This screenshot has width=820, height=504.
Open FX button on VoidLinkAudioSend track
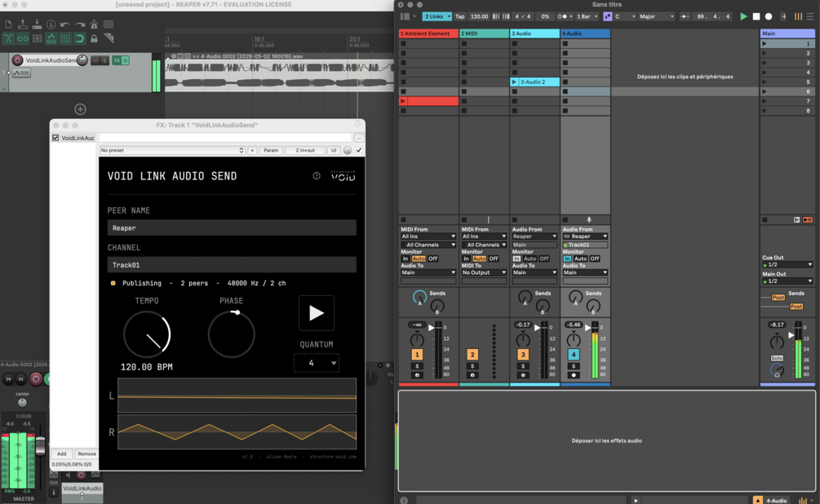click(117, 60)
